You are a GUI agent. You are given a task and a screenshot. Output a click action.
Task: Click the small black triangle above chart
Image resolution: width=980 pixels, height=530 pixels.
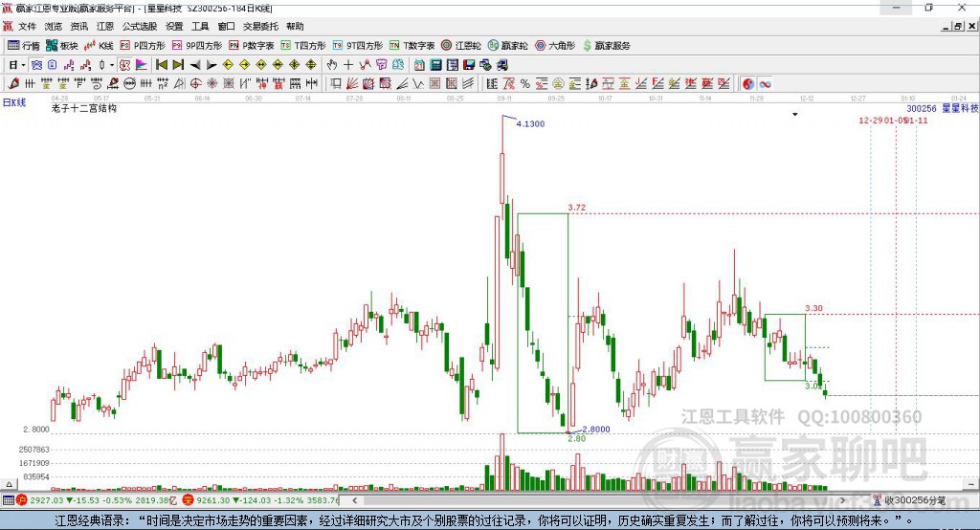795,115
